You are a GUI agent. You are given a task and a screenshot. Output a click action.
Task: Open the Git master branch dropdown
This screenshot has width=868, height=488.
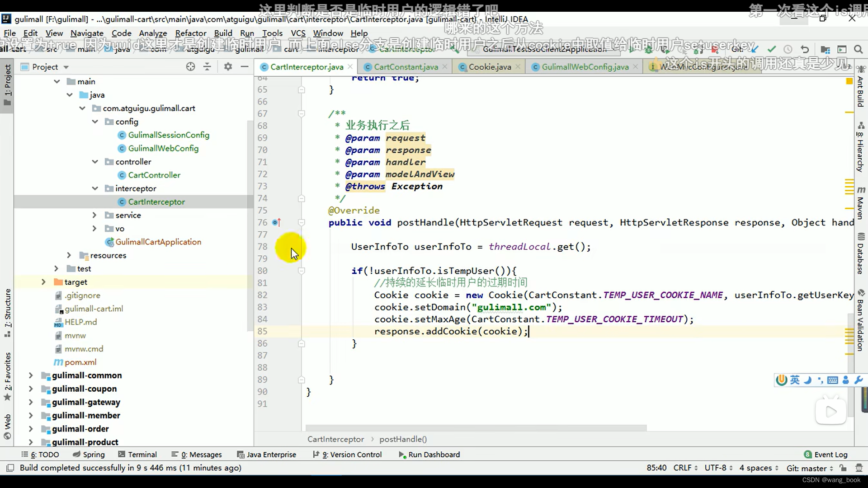click(x=810, y=468)
